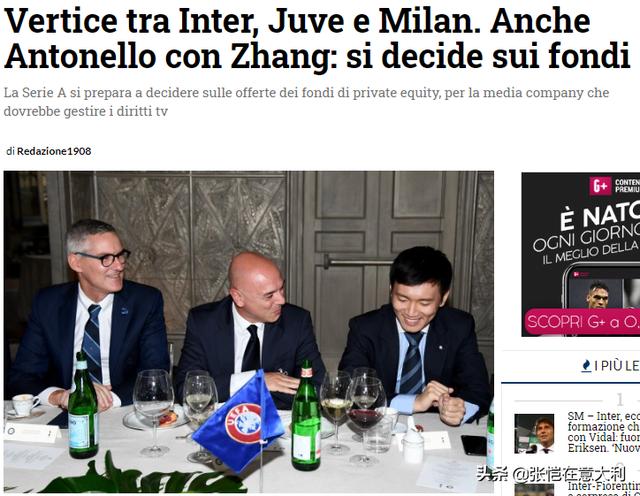Click the article headline about Inter, Juve and Milan
Screen dimensions: 640x496
[318, 38]
